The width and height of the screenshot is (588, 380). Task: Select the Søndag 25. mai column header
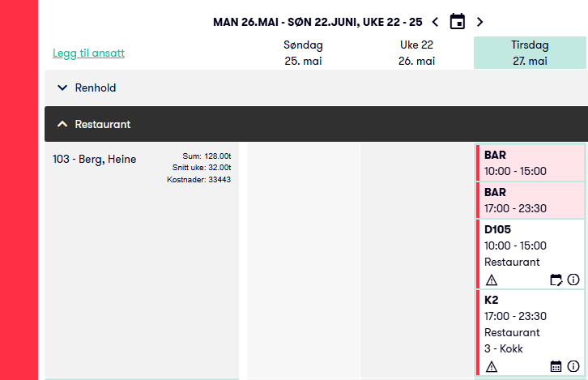point(304,53)
